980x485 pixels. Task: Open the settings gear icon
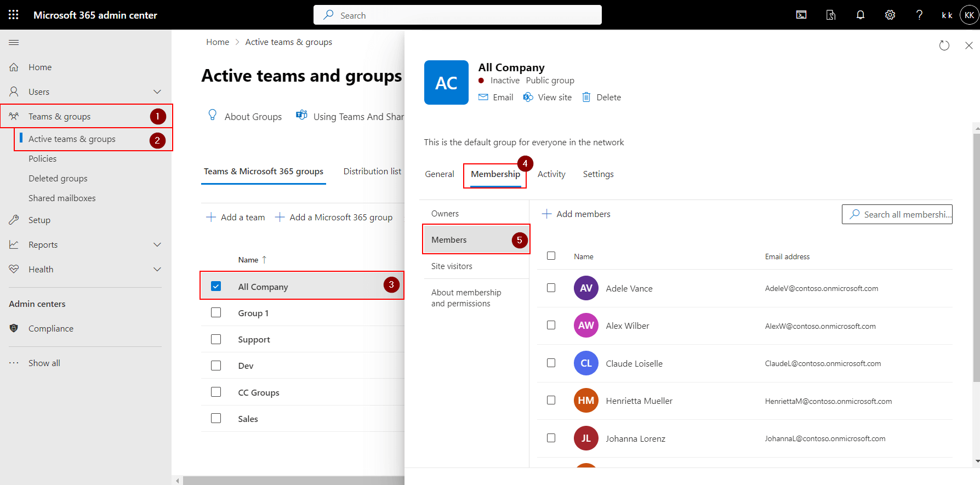tap(890, 15)
